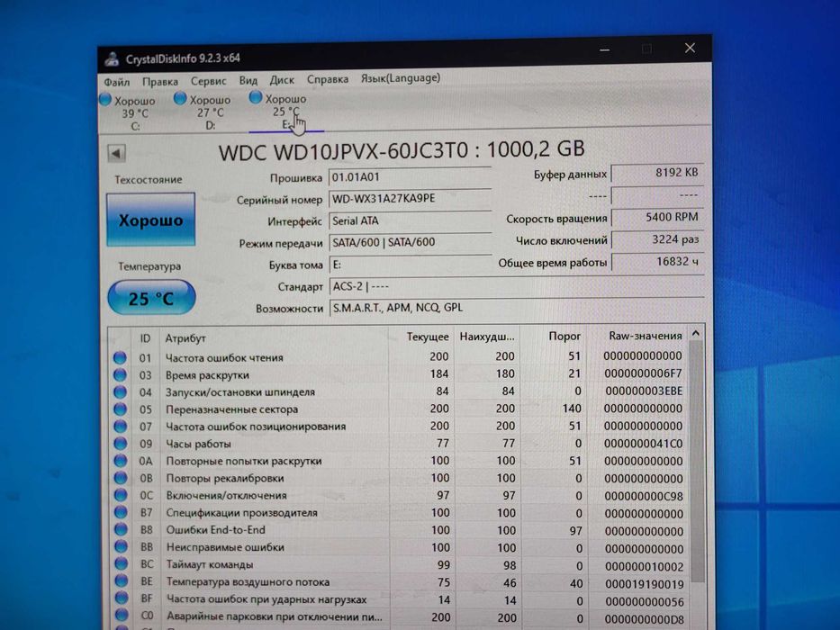Click the total hours value 16832 ч
The width and height of the screenshot is (840, 630).
(657, 262)
